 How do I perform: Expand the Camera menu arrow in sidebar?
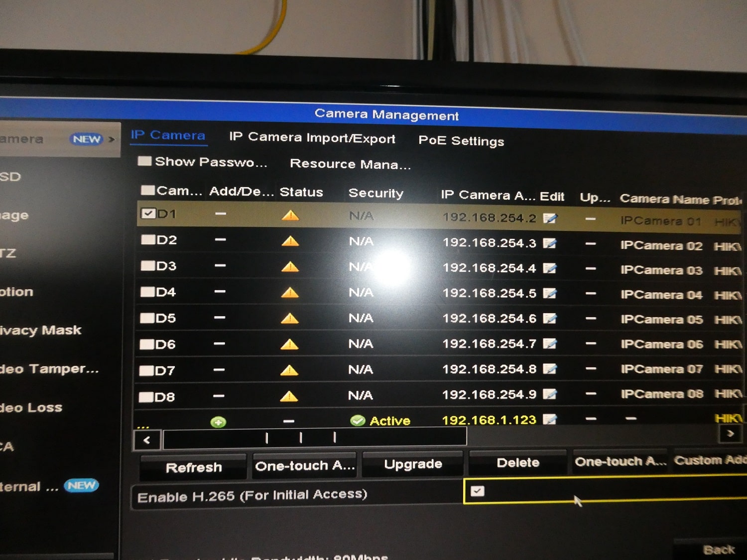click(x=112, y=139)
